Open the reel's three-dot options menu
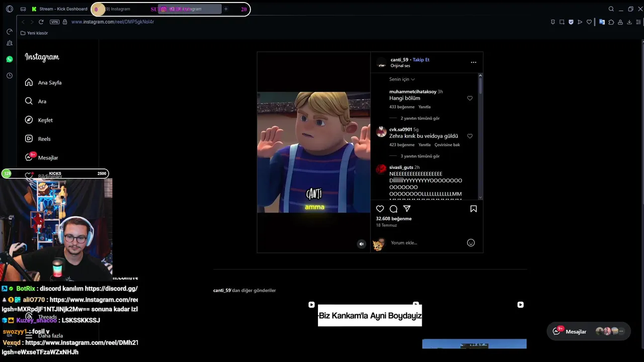The image size is (644, 362). (473, 62)
